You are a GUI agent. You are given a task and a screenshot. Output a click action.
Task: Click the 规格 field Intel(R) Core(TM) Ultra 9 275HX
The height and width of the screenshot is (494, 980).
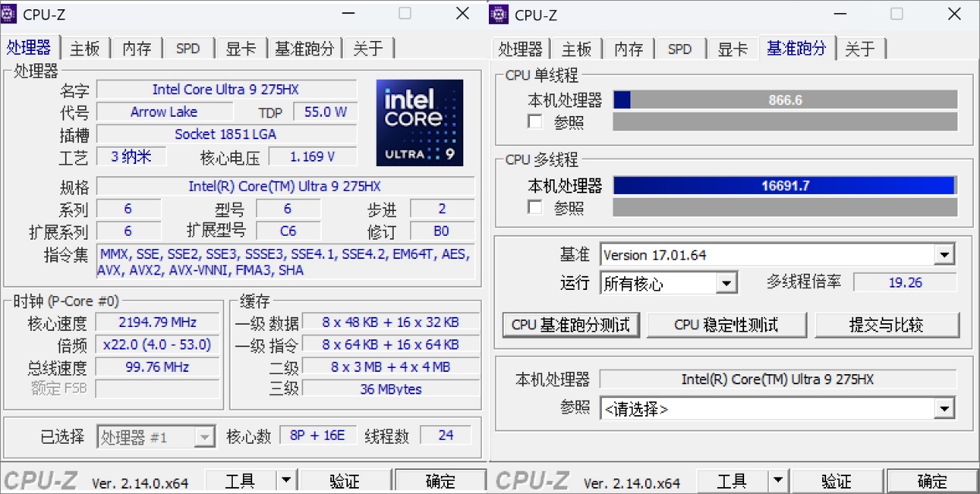tap(285, 186)
